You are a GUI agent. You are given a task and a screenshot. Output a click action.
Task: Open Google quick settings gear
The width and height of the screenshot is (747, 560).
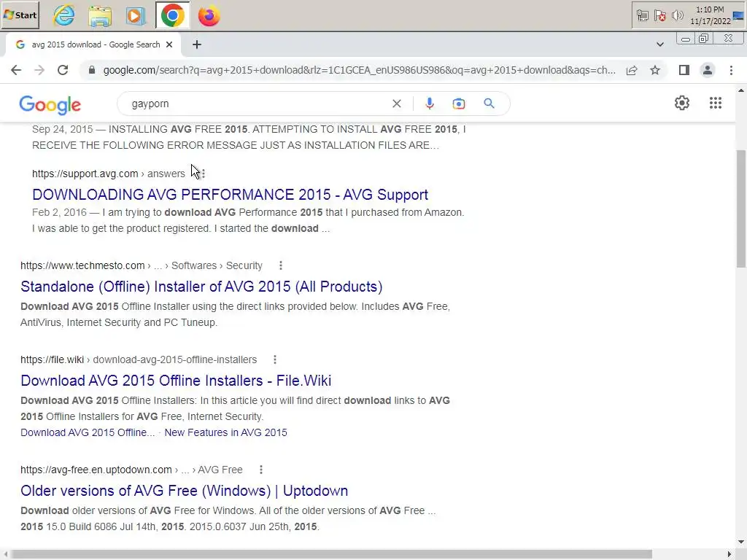pos(682,103)
